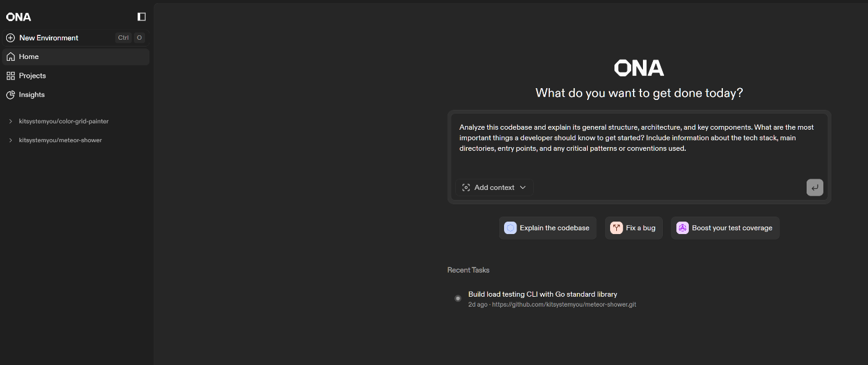
Task: Click the Fix a bug icon
Action: (616, 228)
